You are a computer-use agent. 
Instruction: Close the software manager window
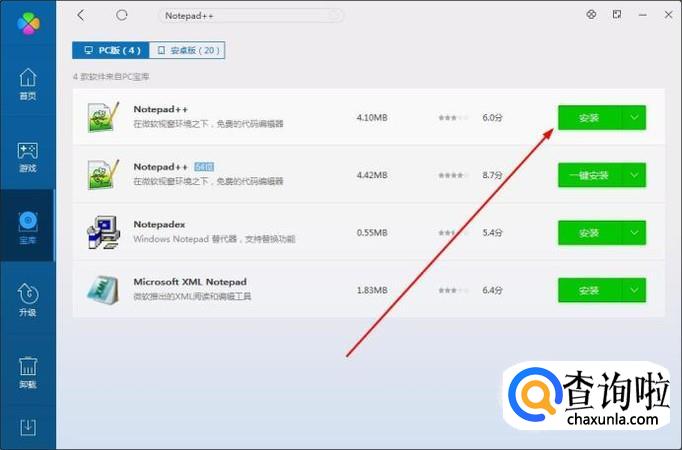[669, 15]
